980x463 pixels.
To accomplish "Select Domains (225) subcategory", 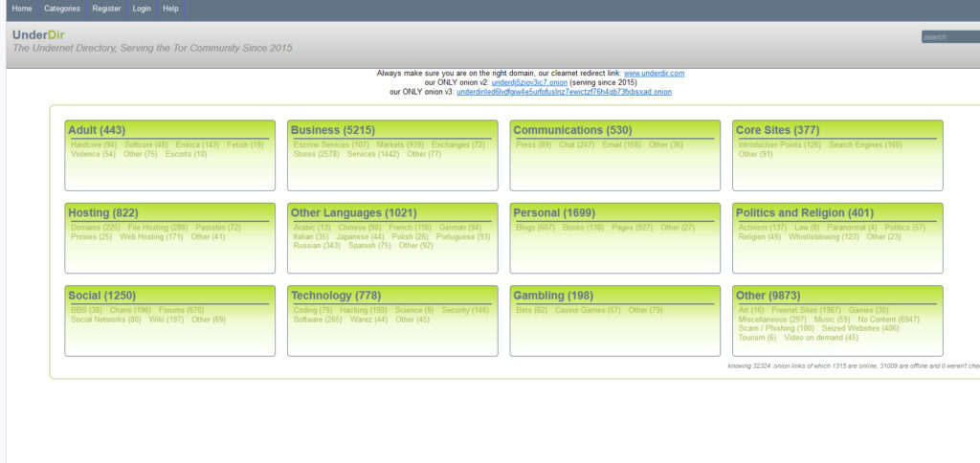I will click(96, 228).
